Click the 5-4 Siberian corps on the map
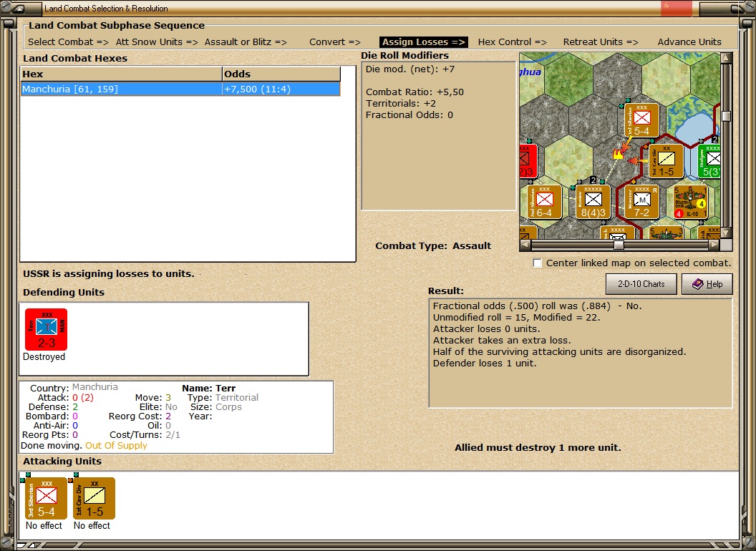This screenshot has height=551, width=756. tap(641, 120)
